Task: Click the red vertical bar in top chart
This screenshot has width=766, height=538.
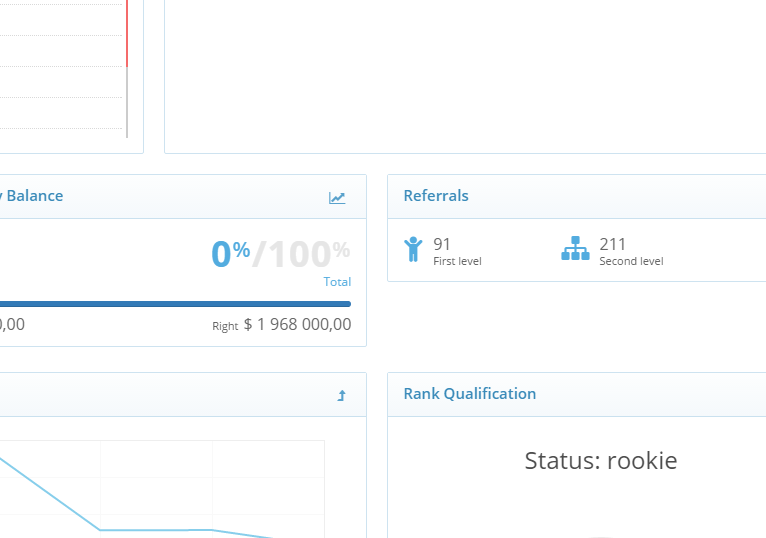Action: [x=127, y=33]
